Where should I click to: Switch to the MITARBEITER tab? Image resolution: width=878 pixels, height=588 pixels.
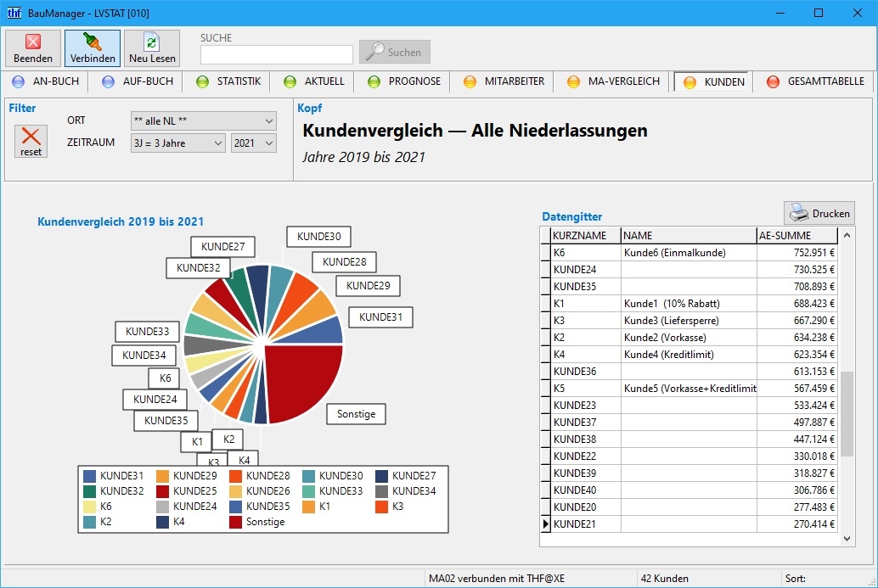504,81
